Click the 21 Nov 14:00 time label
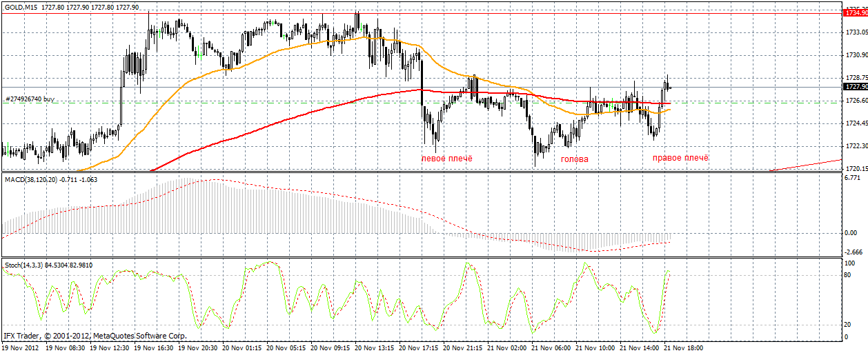Image resolution: width=868 pixels, height=353 pixels. pos(638,348)
